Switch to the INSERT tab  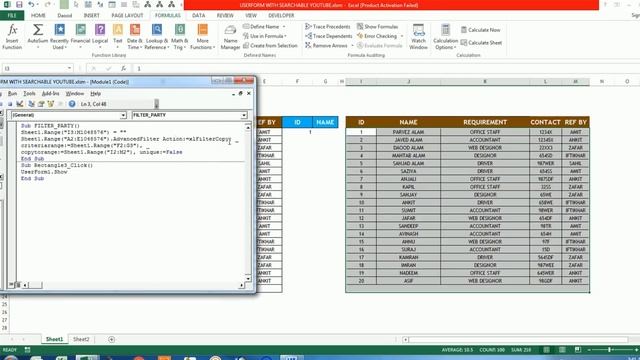[x=91, y=16]
